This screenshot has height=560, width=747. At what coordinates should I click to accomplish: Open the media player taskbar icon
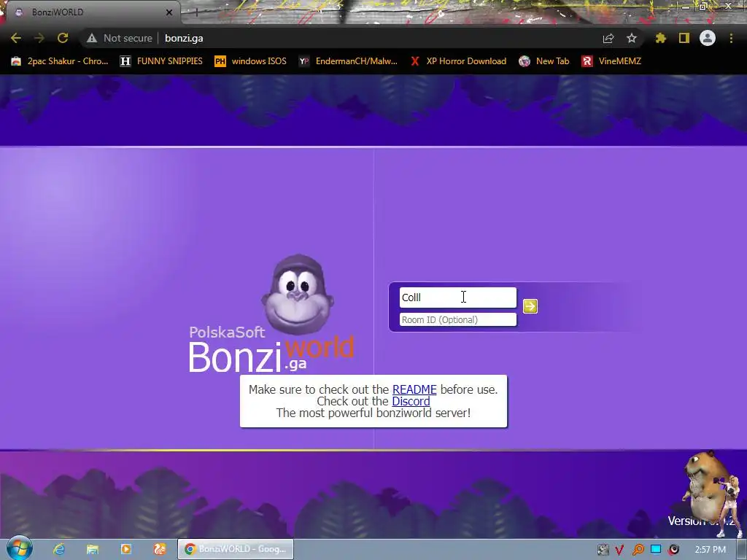(125, 549)
